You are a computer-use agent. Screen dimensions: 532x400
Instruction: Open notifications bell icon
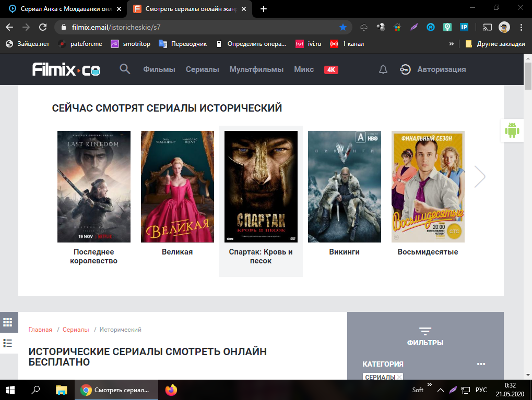[383, 69]
